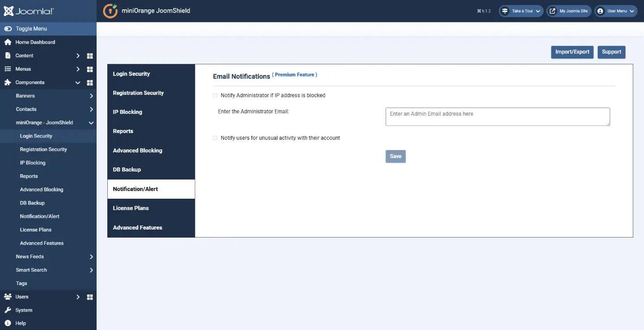Open Advanced Blocking in the sidebar
The width and height of the screenshot is (644, 330).
tap(48, 189)
